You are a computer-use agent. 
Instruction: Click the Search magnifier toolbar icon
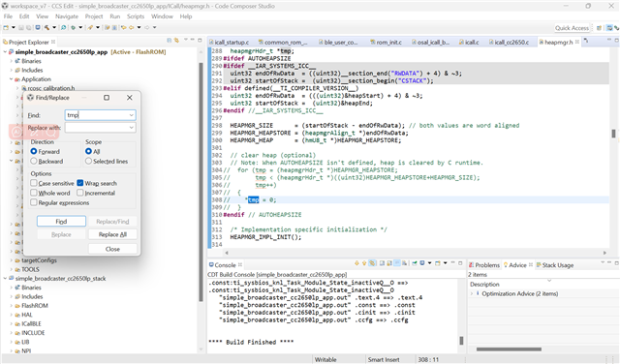pos(63,27)
